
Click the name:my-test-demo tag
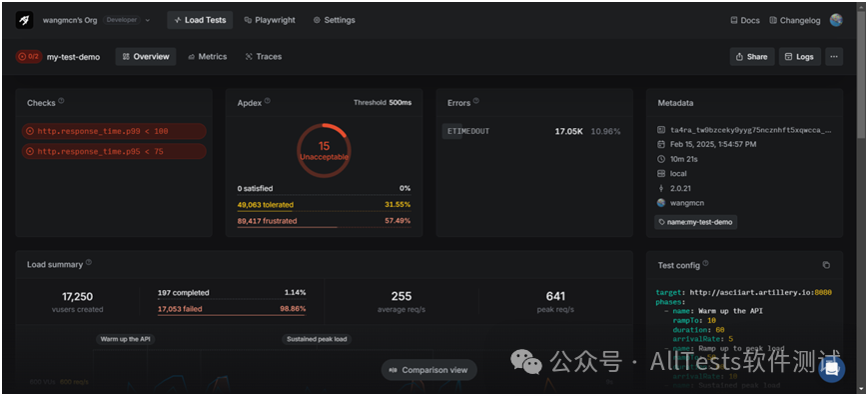pyautogui.click(x=696, y=222)
